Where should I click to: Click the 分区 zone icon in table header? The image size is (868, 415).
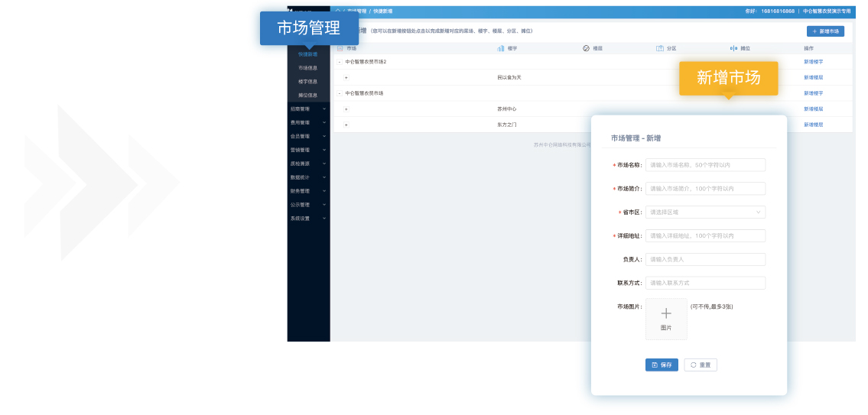click(659, 48)
